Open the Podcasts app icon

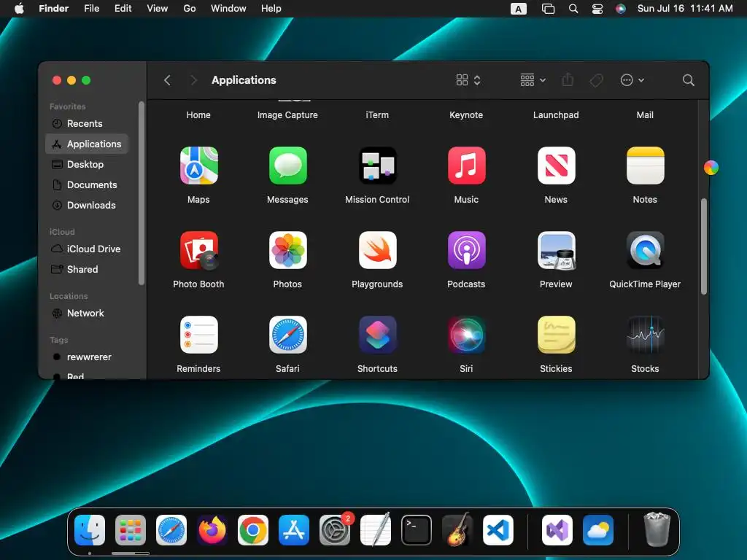pos(466,250)
